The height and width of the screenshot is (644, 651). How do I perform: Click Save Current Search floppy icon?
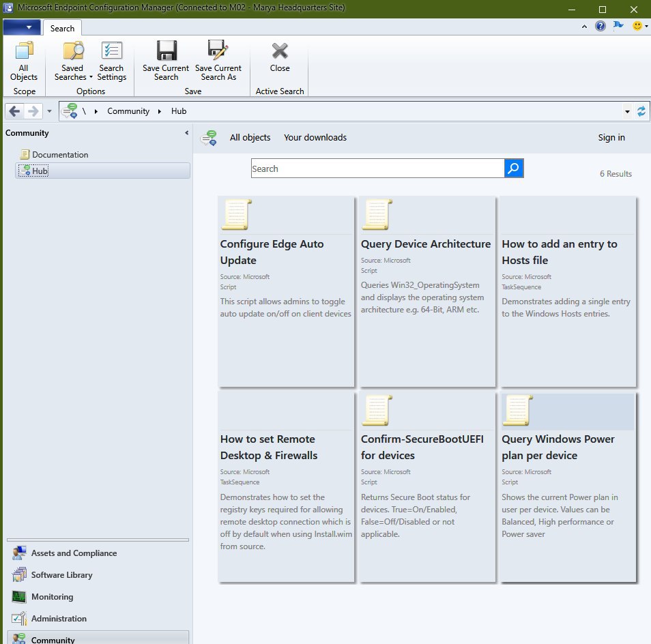(x=167, y=50)
